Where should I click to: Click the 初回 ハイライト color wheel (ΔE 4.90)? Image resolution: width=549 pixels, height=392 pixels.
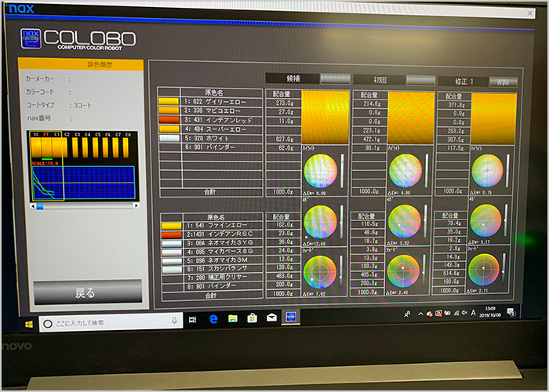point(405,171)
